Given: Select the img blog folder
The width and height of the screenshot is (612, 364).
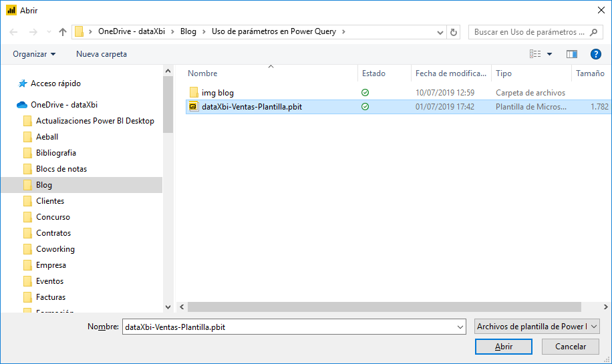Looking at the screenshot, I should [217, 93].
